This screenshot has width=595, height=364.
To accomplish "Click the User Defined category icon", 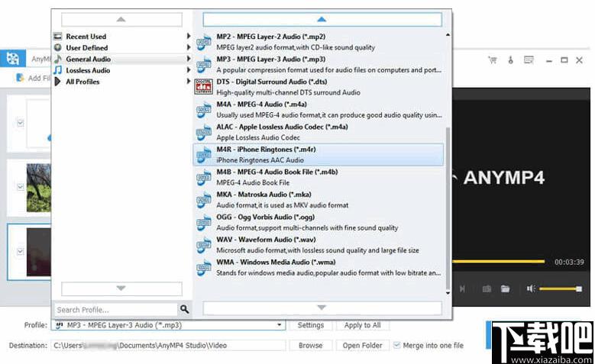I will click(58, 48).
